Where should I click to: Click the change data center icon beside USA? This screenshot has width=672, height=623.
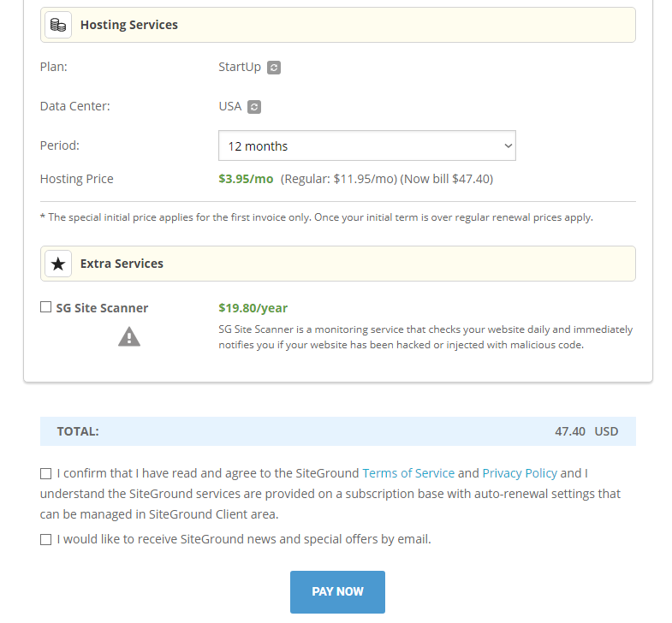coord(254,107)
